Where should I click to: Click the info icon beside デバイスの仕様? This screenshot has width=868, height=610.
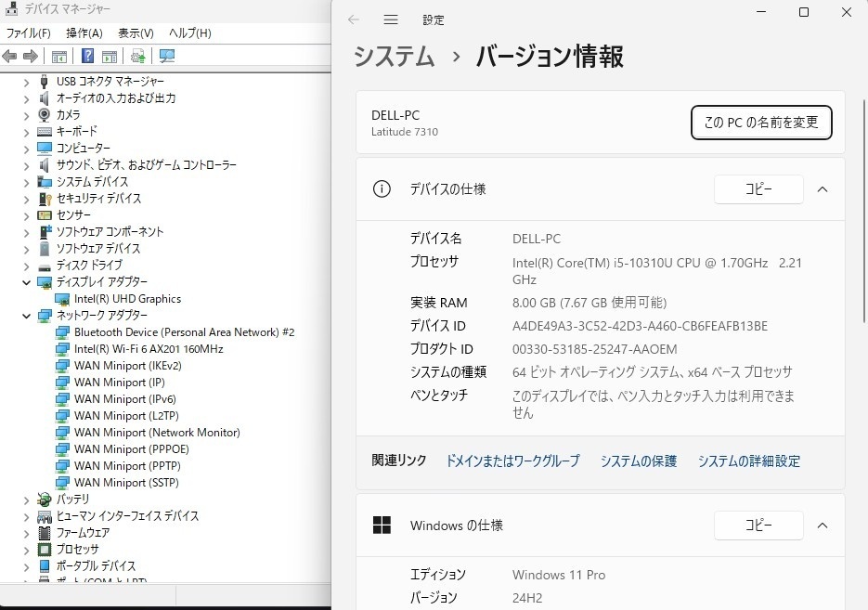coord(382,188)
